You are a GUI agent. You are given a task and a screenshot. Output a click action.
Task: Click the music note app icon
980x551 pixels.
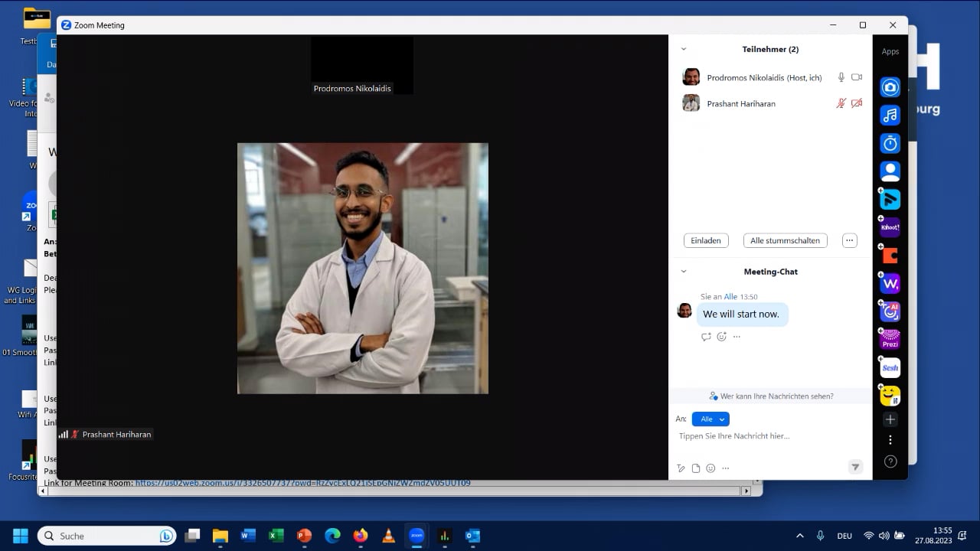(x=890, y=116)
